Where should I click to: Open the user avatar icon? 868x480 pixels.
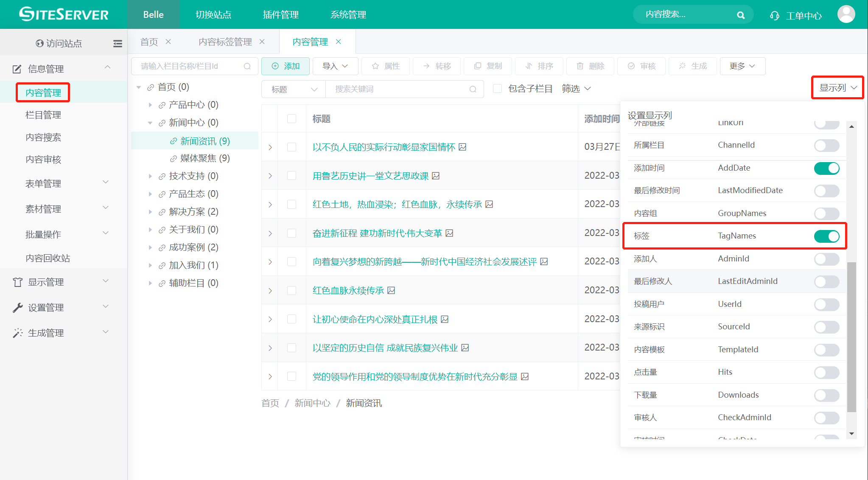coord(846,14)
